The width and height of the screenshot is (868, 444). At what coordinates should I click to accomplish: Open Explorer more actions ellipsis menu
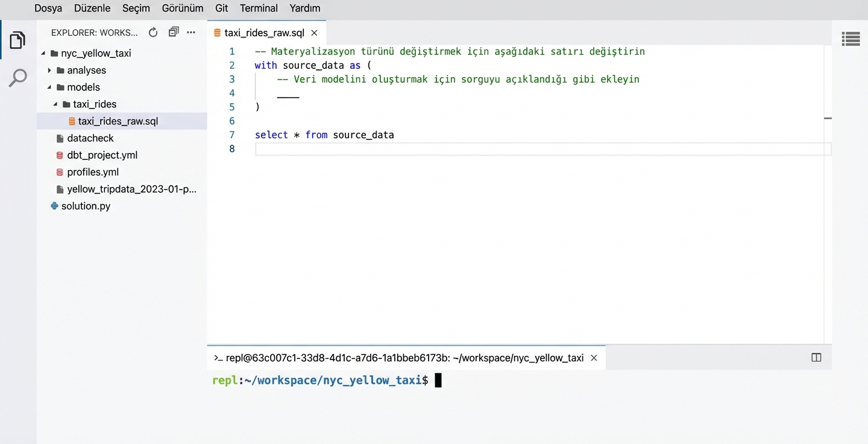pos(191,33)
